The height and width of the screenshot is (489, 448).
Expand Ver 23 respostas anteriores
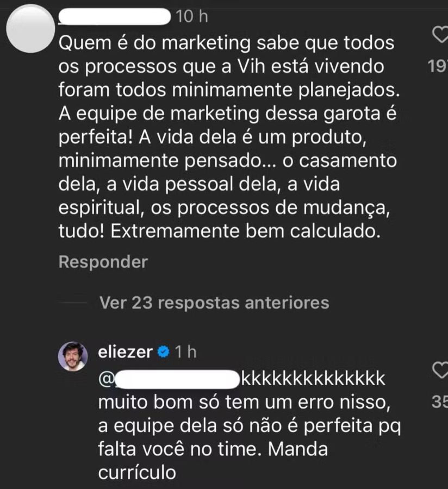(214, 303)
